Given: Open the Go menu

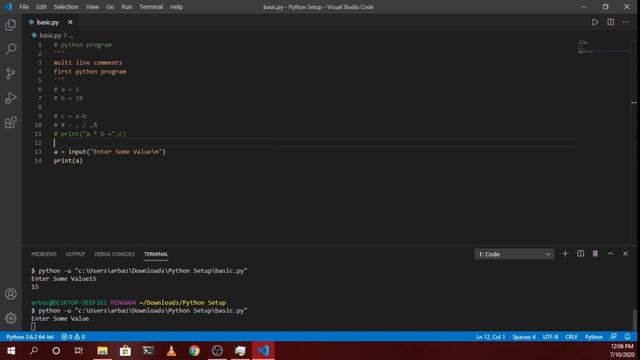Looking at the screenshot, I should 110,7.
